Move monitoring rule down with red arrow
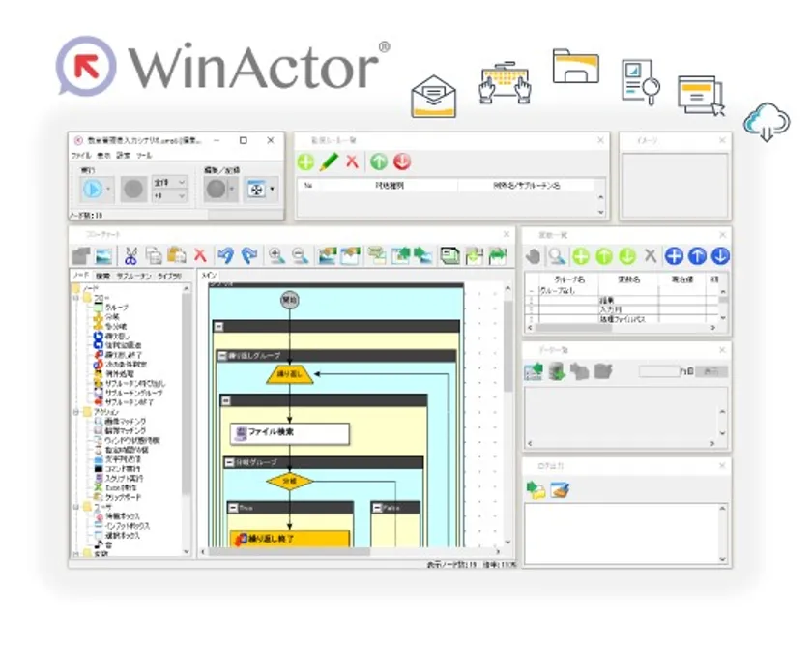812x646 pixels. [402, 162]
